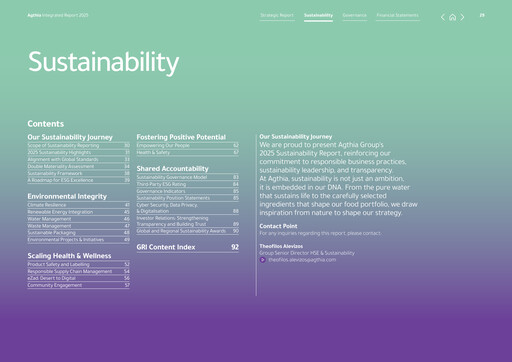Open the GRI Content Index
The image size is (512, 362).
[x=188, y=247]
